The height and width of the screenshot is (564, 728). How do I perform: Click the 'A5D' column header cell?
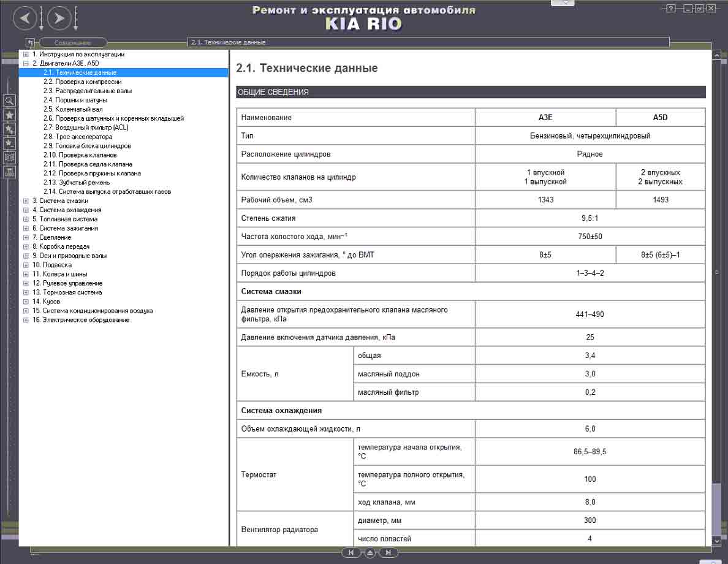click(660, 118)
